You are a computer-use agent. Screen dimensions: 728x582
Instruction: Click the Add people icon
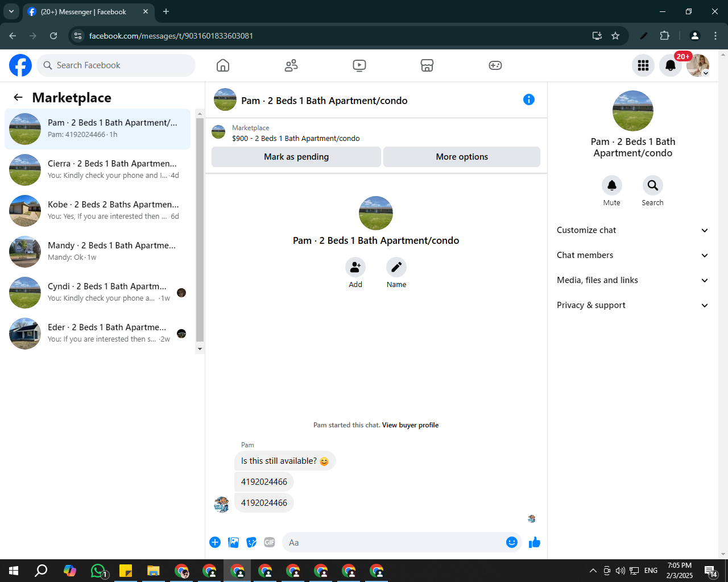pyautogui.click(x=355, y=267)
